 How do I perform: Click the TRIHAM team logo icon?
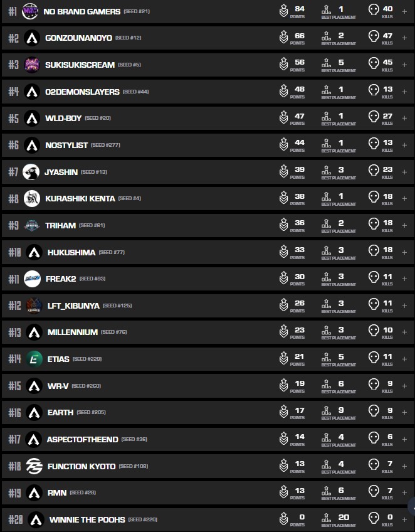[x=32, y=225]
